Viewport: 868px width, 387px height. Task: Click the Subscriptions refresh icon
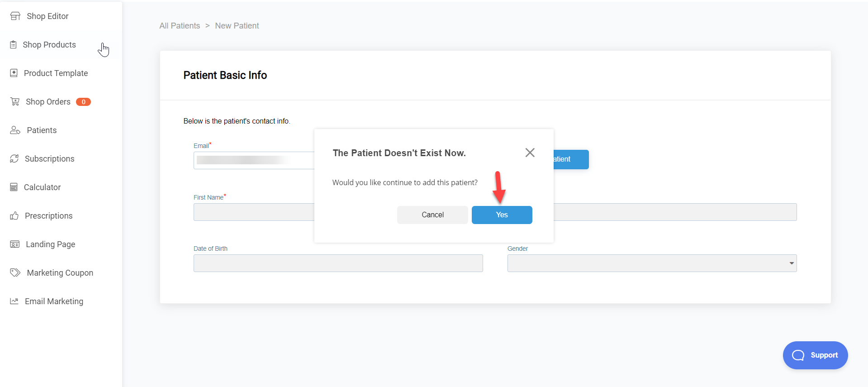click(14, 159)
